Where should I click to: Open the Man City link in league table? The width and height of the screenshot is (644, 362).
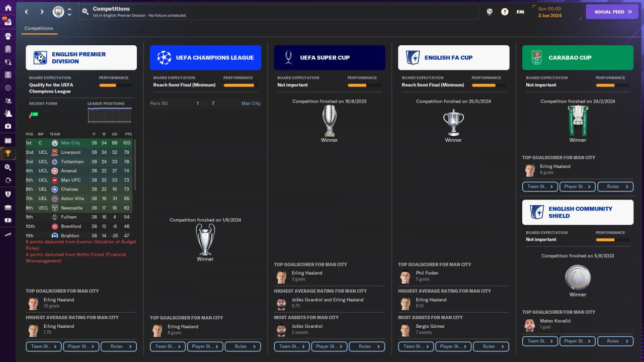(x=70, y=143)
